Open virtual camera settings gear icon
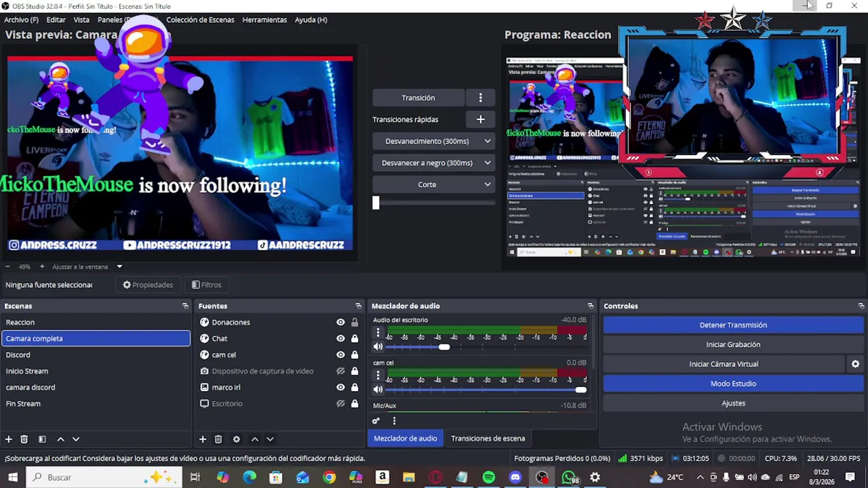Image resolution: width=868 pixels, height=488 pixels. [855, 364]
